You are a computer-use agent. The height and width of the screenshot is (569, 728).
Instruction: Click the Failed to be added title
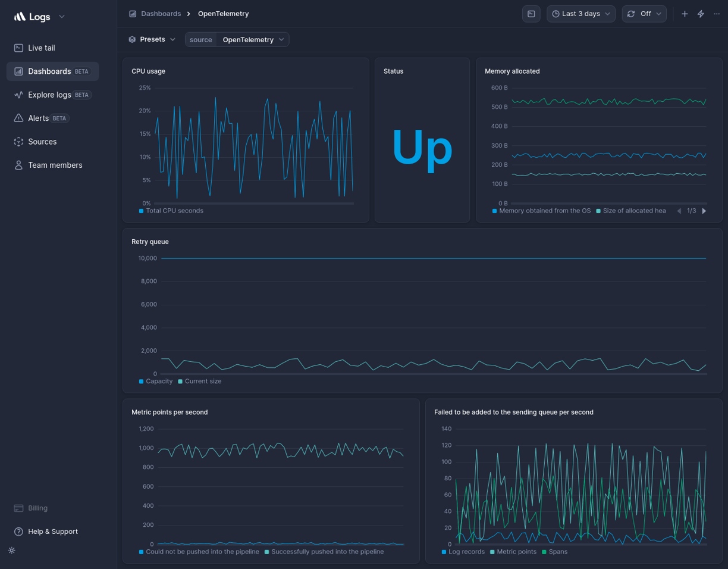point(514,412)
